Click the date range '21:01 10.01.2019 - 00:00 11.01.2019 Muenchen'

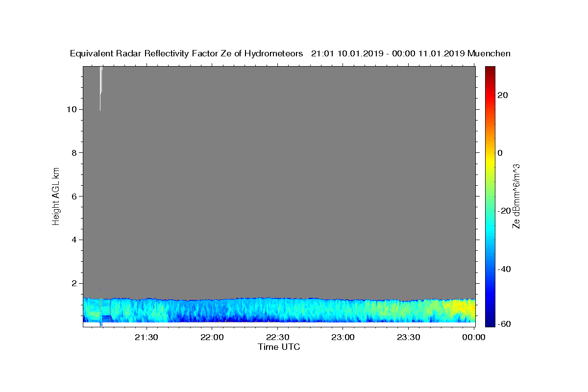pyautogui.click(x=411, y=53)
